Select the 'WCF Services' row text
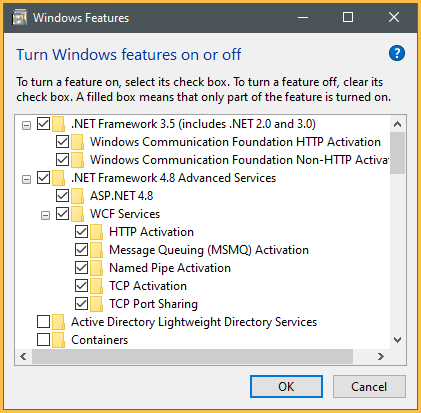This screenshot has width=421, height=413. tap(125, 214)
